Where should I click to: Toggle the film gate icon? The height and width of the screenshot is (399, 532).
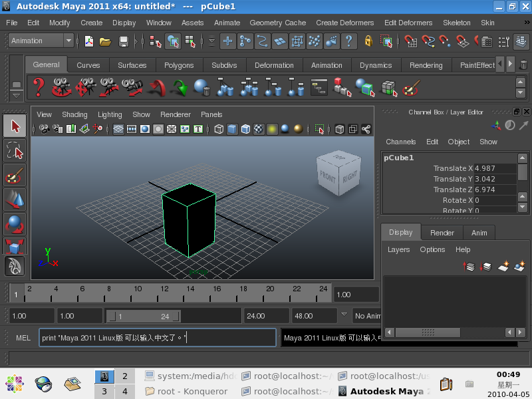coord(131,129)
